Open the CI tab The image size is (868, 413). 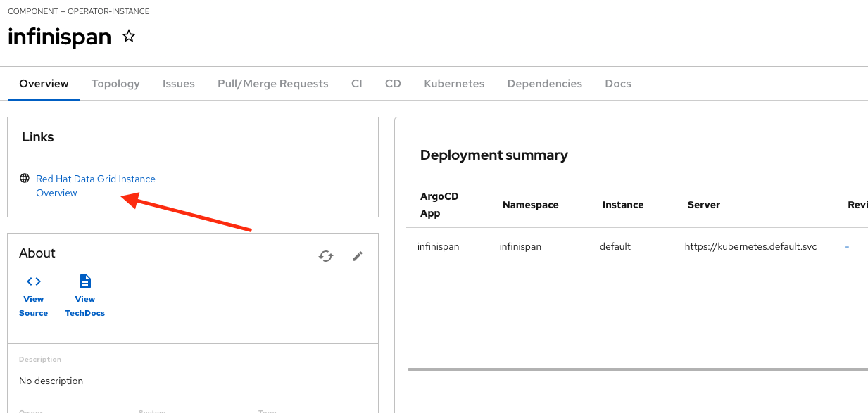point(357,84)
